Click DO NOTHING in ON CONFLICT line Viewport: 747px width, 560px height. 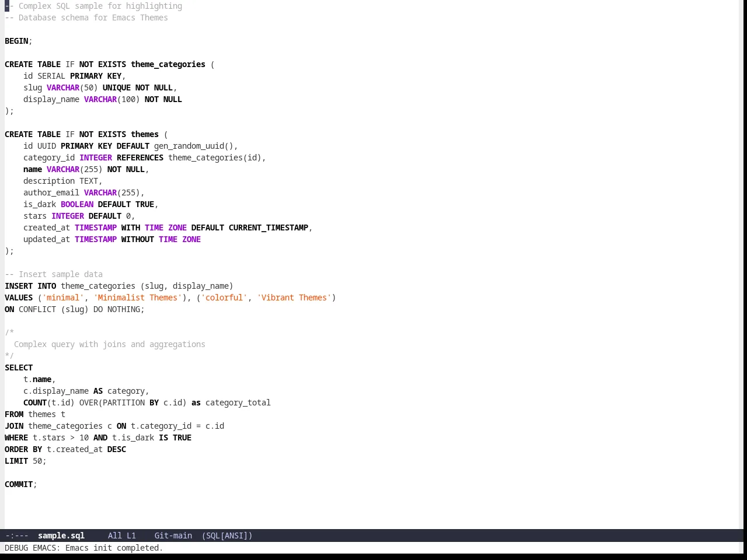[117, 309]
